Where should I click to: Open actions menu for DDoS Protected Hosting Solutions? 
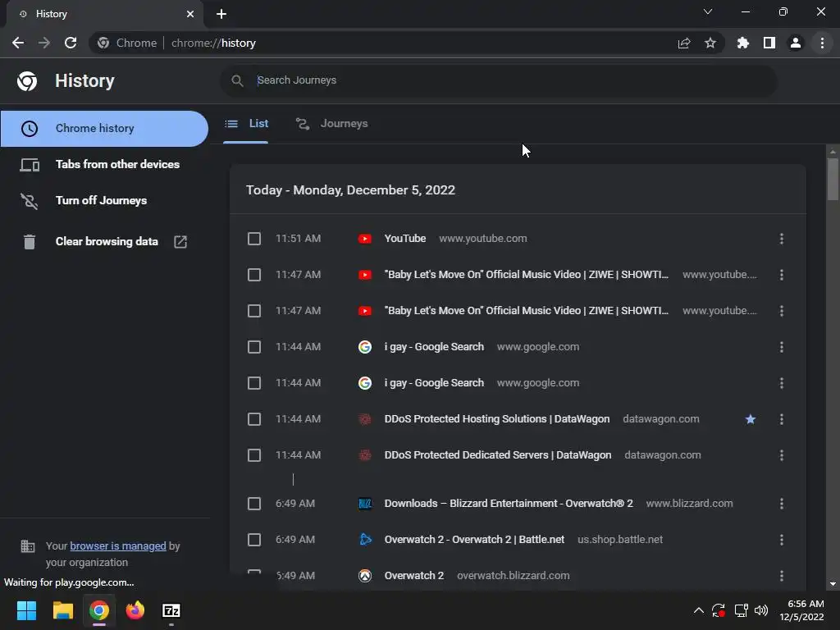tap(782, 419)
